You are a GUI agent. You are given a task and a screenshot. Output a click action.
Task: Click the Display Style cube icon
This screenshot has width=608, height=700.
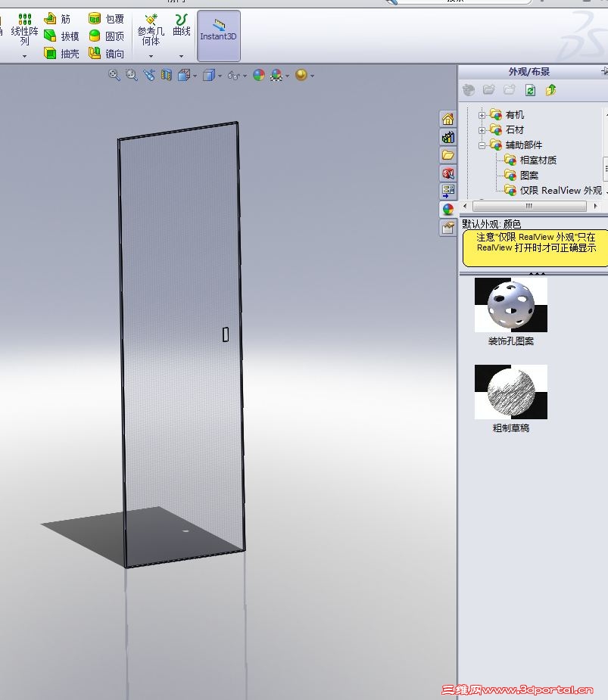(209, 75)
